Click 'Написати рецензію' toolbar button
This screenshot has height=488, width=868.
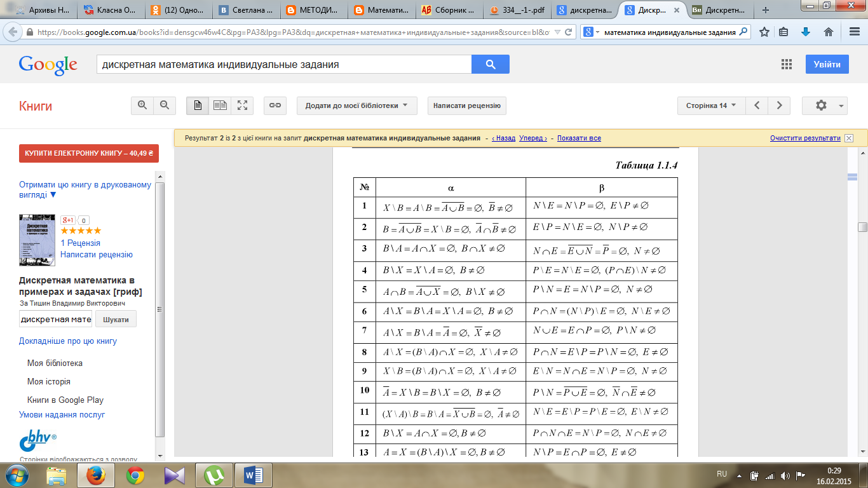point(467,105)
